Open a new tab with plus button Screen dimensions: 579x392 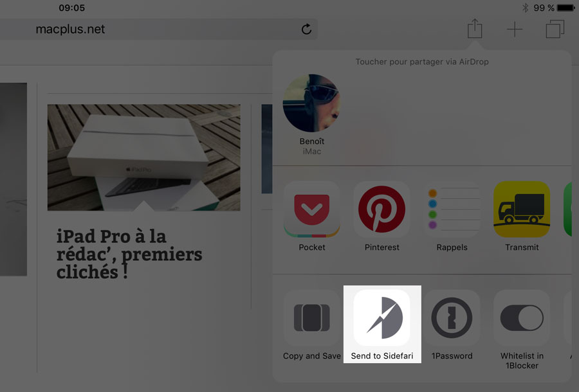click(x=515, y=29)
